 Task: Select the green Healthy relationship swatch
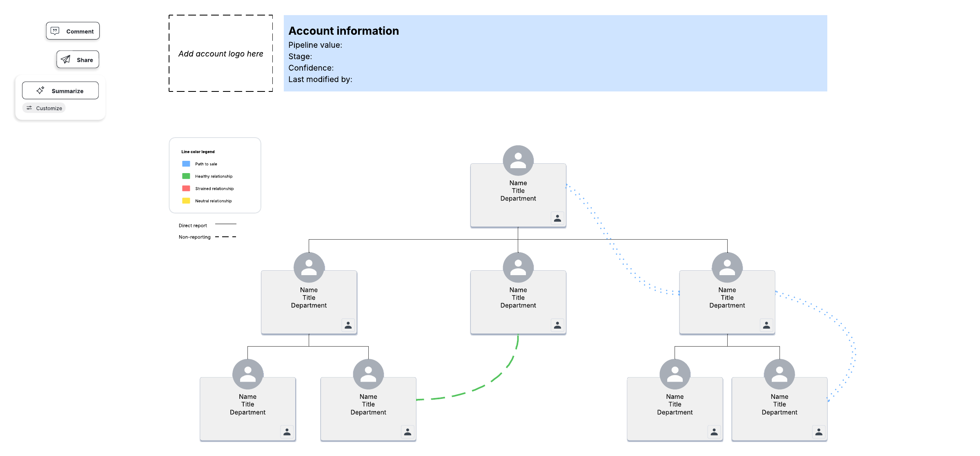tap(186, 176)
